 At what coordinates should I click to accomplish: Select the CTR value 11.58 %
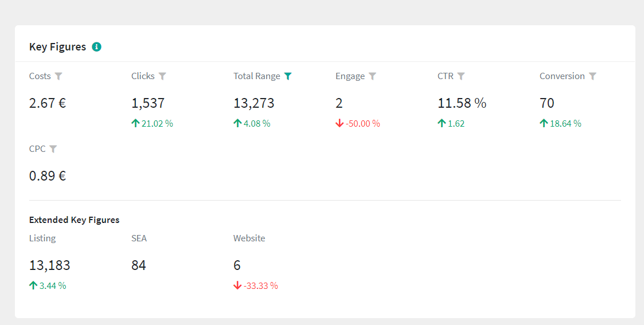point(462,103)
